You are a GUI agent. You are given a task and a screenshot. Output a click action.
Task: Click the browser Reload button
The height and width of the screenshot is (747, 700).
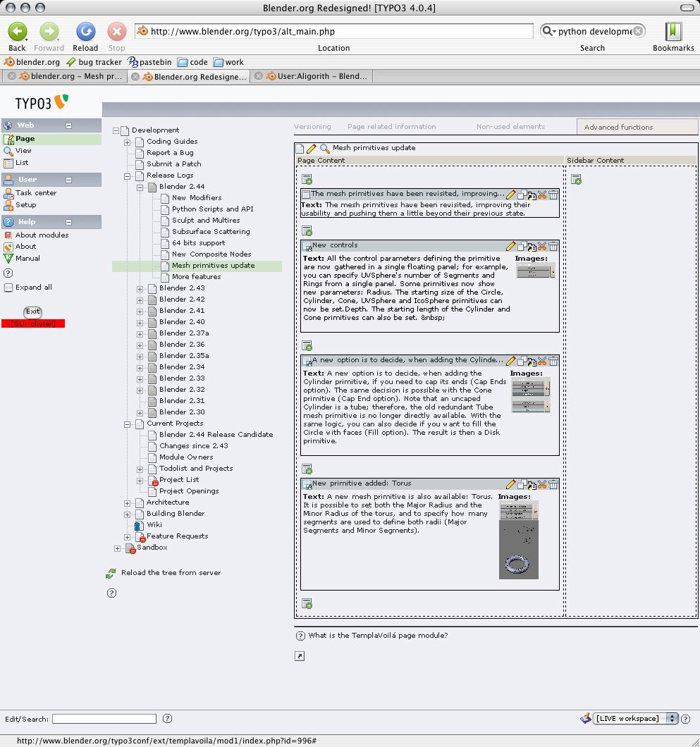point(86,32)
